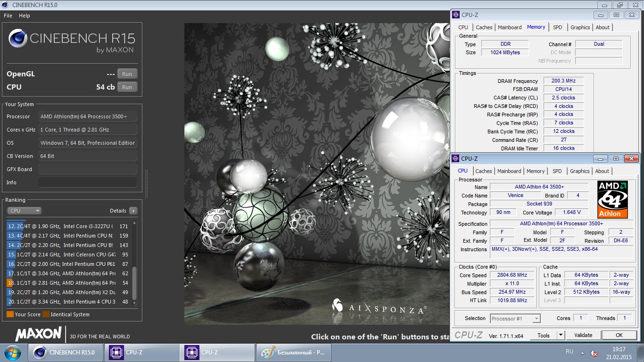Click the Identical System brown legend swatch
Image resolution: width=644 pixels, height=362 pixels.
pos(46,314)
